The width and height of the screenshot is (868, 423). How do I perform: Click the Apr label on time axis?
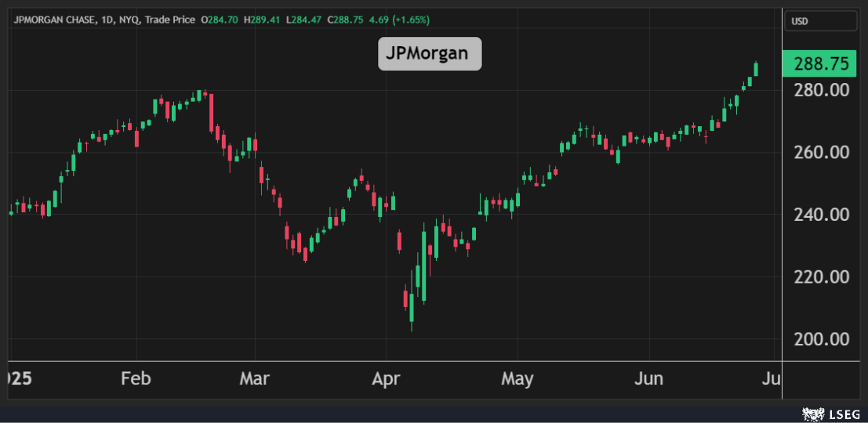pyautogui.click(x=386, y=379)
